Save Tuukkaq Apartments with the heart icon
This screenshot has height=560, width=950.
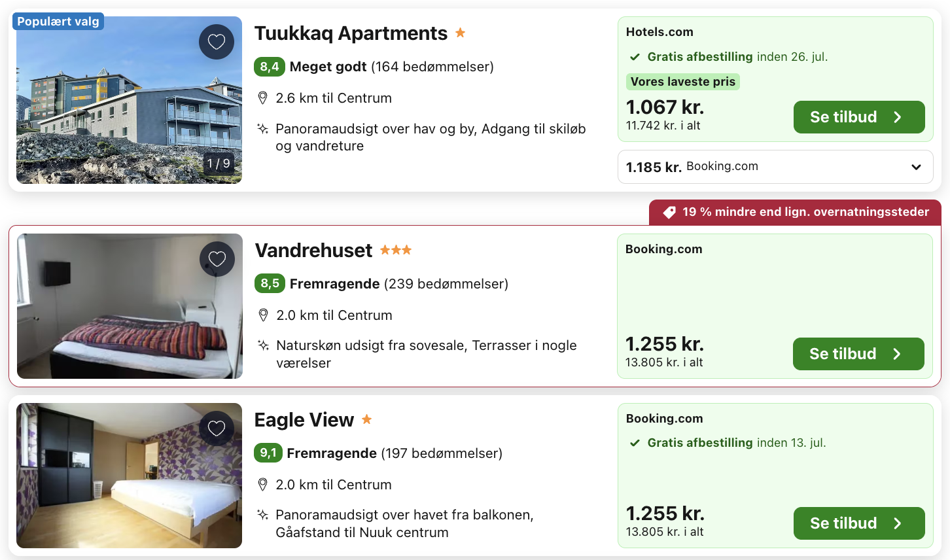(217, 42)
